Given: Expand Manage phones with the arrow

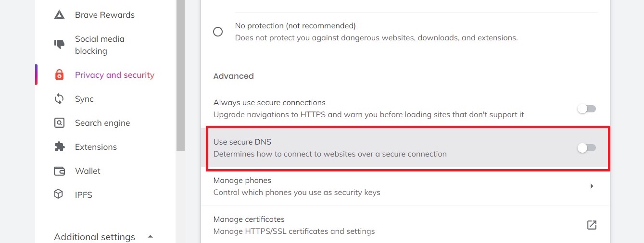Looking at the screenshot, I should [592, 186].
